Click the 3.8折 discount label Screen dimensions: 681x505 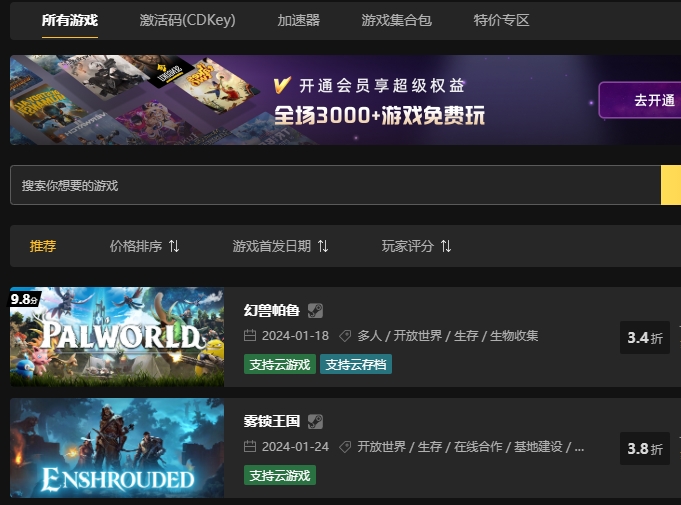645,449
